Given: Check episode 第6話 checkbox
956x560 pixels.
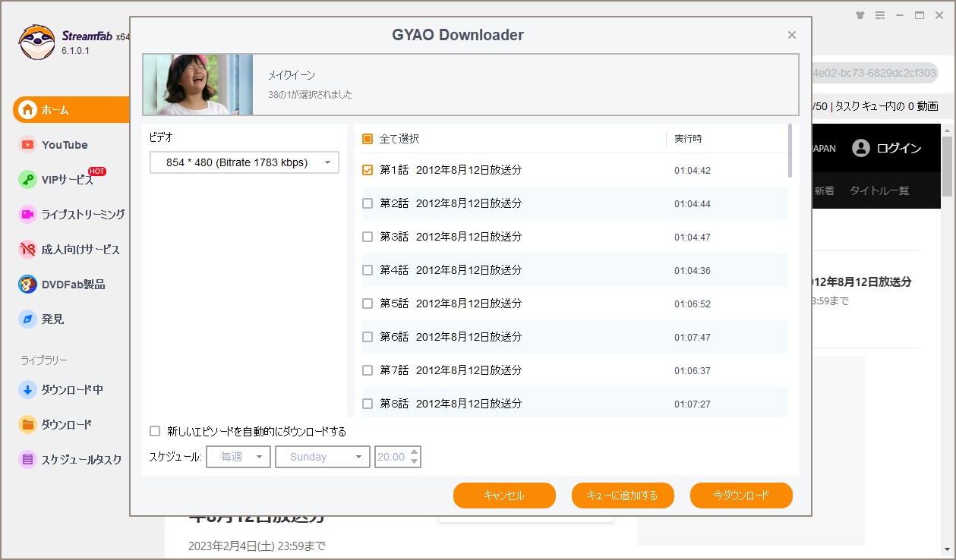Looking at the screenshot, I should tap(368, 337).
